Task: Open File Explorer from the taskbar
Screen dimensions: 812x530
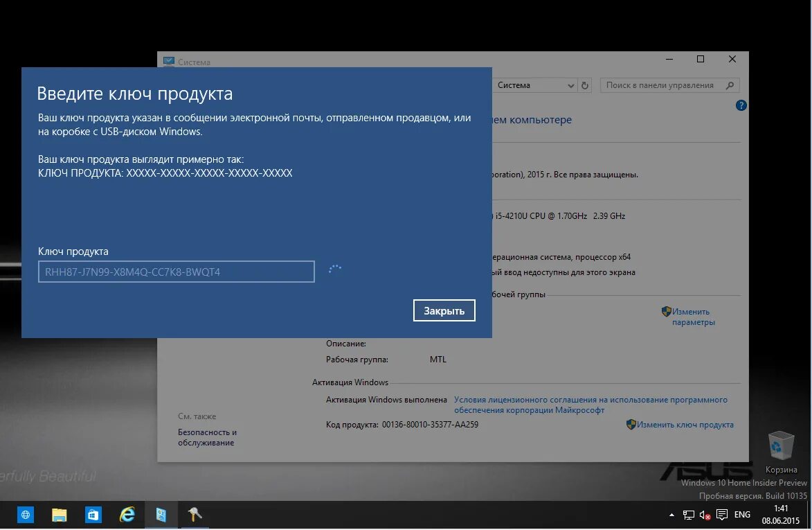Action: [59, 515]
